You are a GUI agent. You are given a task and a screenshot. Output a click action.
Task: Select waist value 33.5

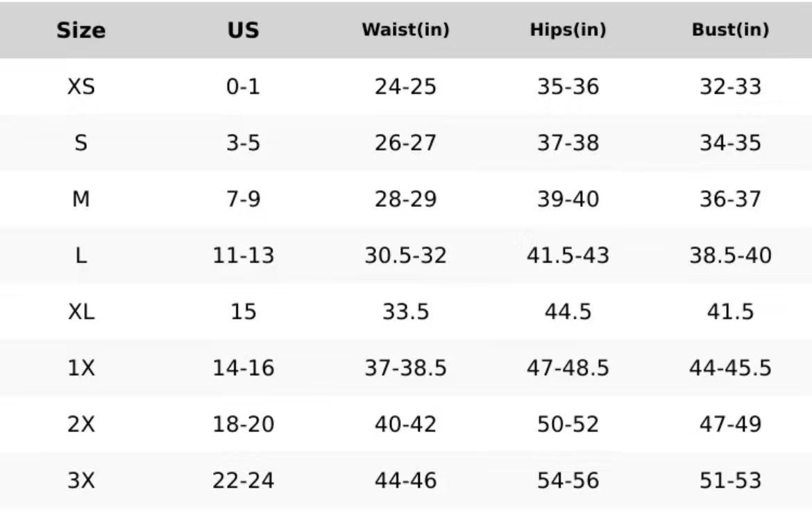[405, 312]
